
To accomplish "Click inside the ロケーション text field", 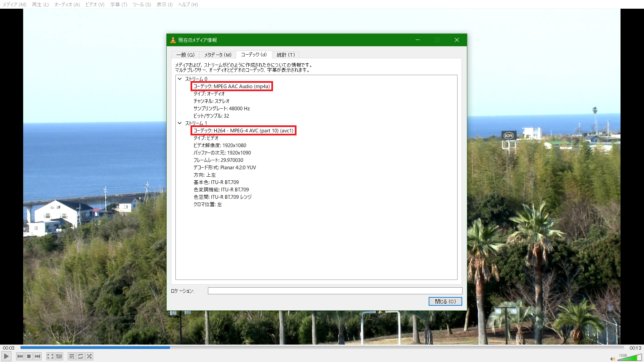I will [x=335, y=291].
